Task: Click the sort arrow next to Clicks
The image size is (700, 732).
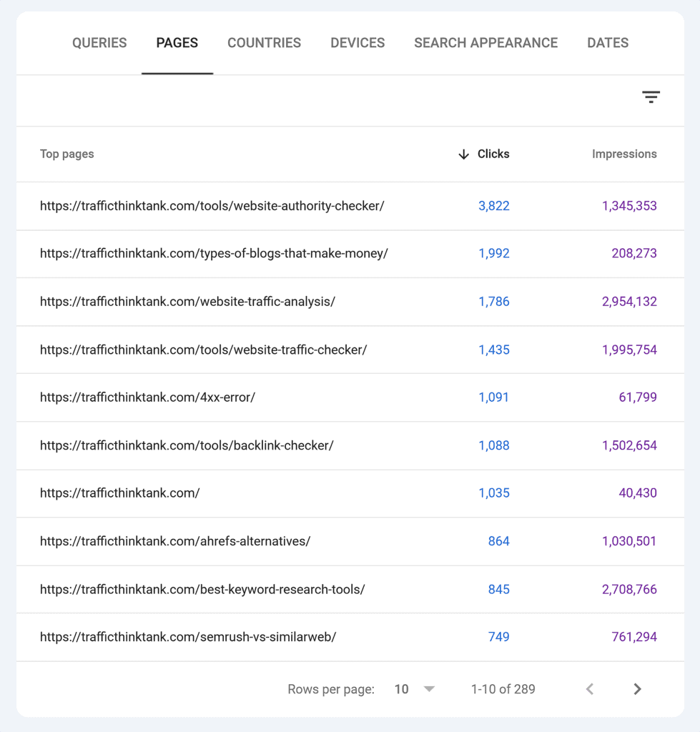Action: (464, 154)
